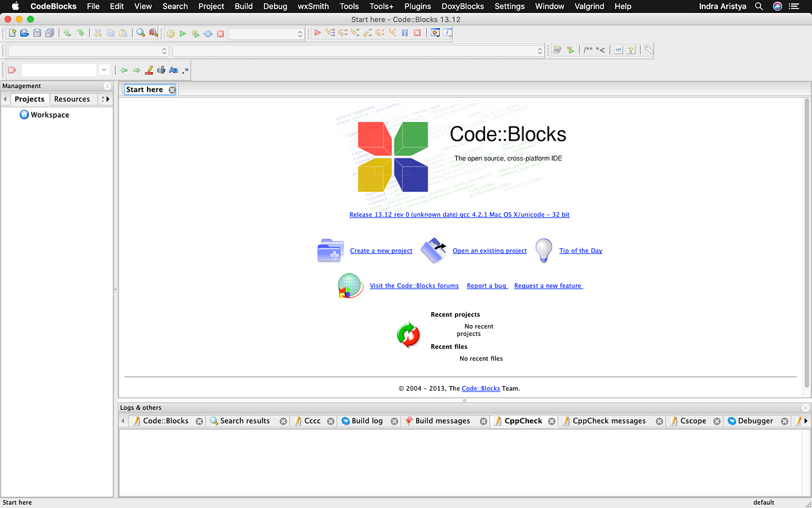Click the Create a new project link
812x508 pixels.
click(x=381, y=251)
